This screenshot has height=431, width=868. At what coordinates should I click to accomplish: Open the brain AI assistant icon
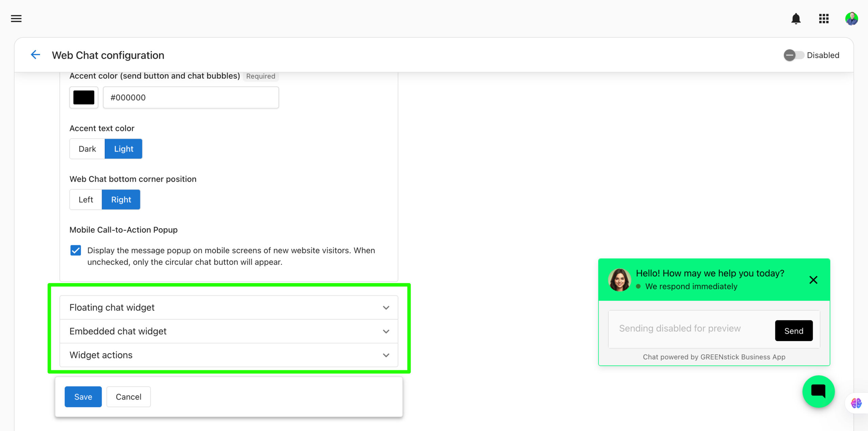tap(856, 403)
